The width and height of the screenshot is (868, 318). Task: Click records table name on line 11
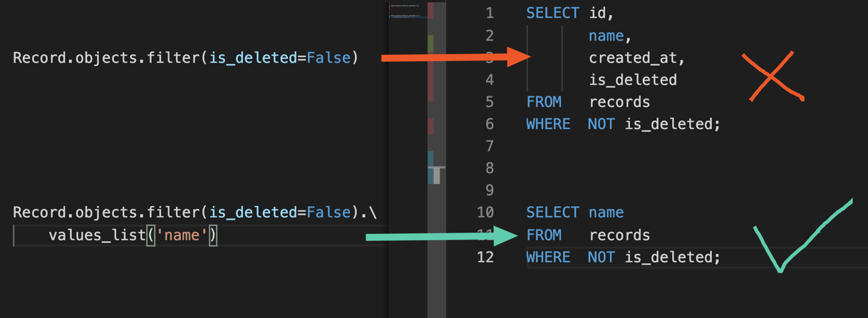619,235
